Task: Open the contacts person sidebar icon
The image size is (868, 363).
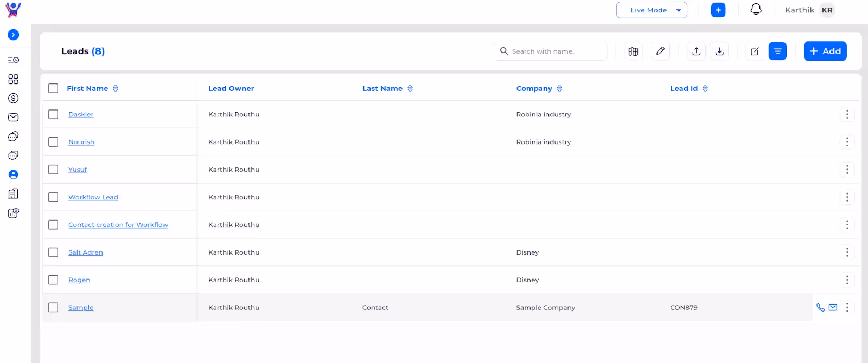Action: click(x=14, y=174)
